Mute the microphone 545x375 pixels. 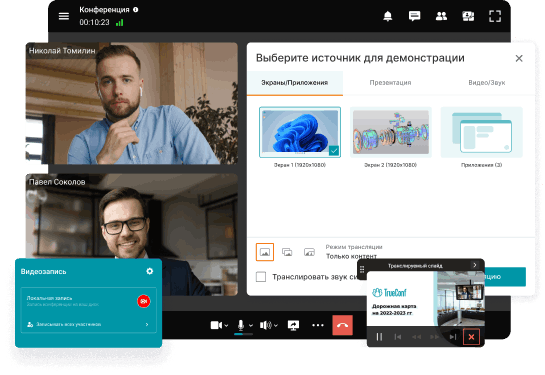[x=241, y=325]
